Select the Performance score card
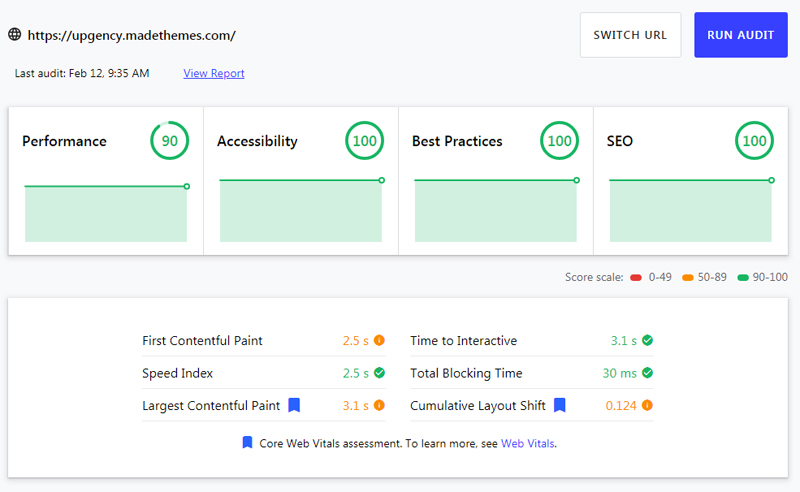Screen dimensions: 800x492 click(x=106, y=180)
